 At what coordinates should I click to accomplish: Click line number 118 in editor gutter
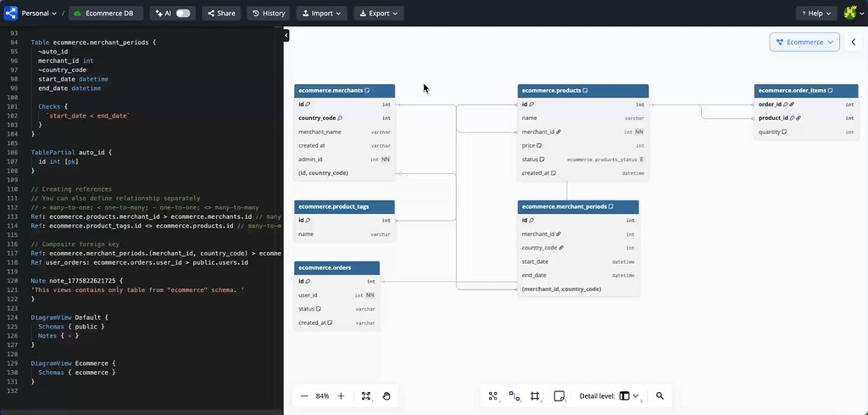coord(14,262)
